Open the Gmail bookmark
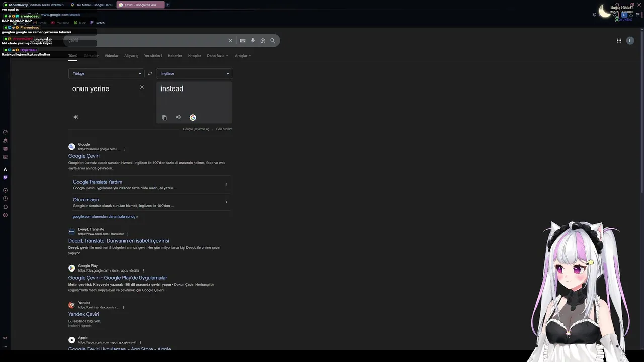Screen dimensions: 644x362 [40, 23]
